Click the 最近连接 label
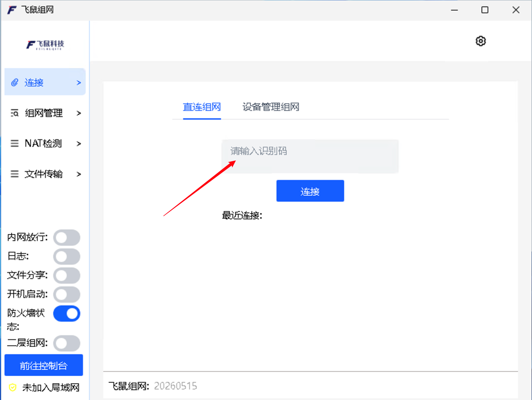This screenshot has height=400, width=532. pos(242,215)
